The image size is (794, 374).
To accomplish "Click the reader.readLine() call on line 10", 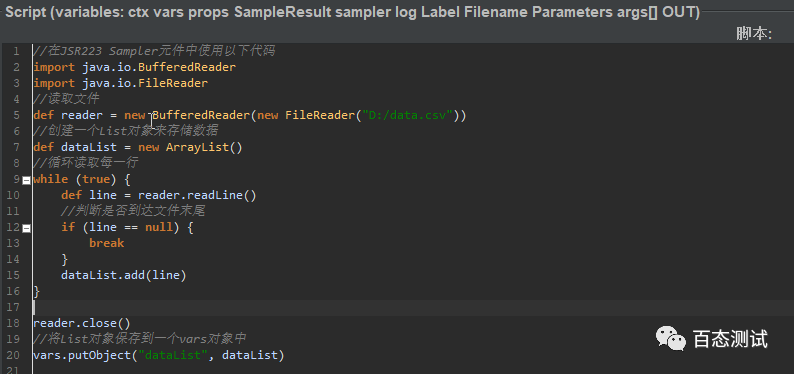I will (197, 195).
